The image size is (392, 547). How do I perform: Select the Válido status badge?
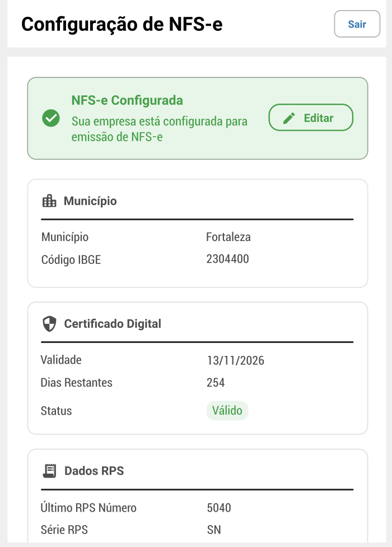(227, 410)
